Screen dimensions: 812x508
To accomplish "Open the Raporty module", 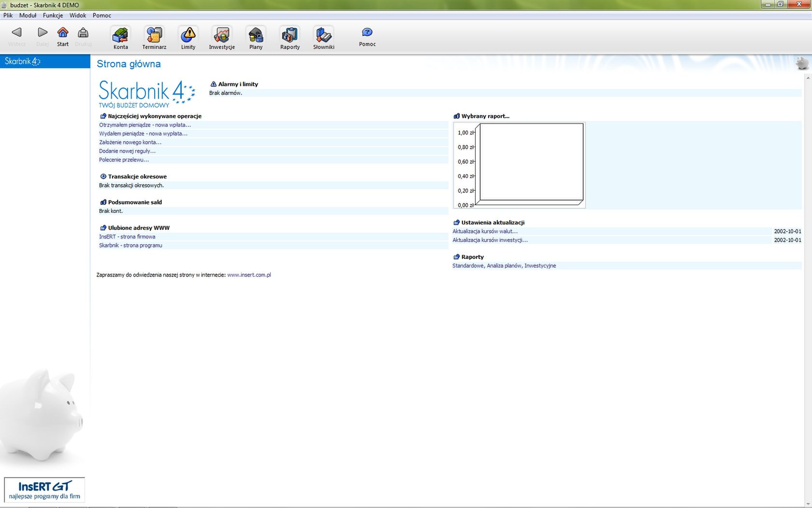I will [x=290, y=38].
